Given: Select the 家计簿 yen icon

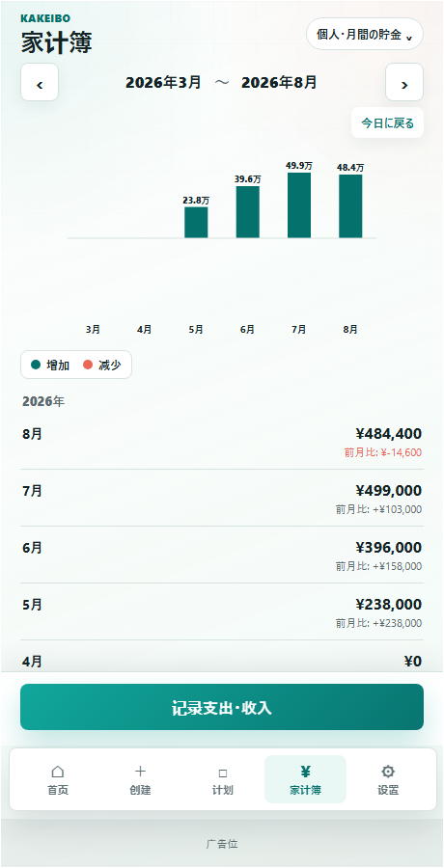Looking at the screenshot, I should click(305, 772).
